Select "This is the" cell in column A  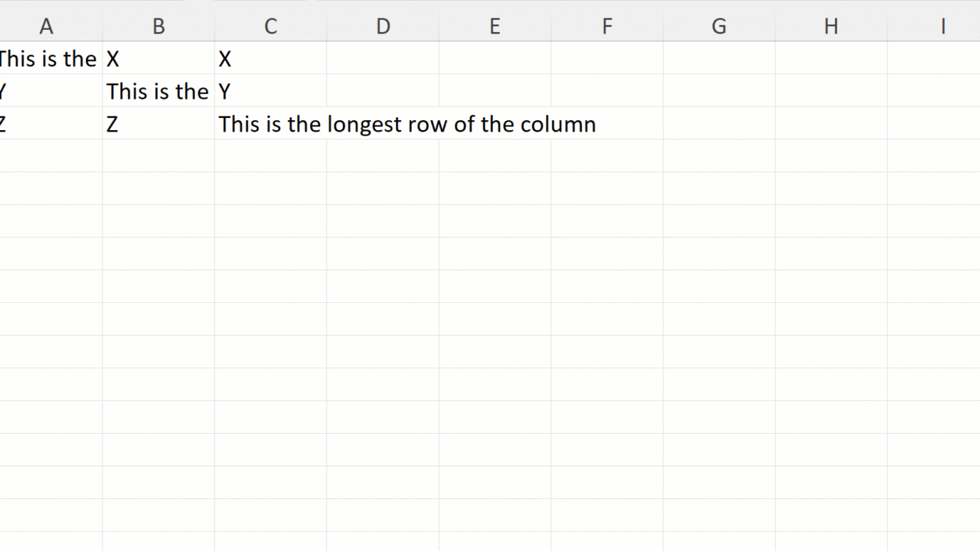click(48, 59)
